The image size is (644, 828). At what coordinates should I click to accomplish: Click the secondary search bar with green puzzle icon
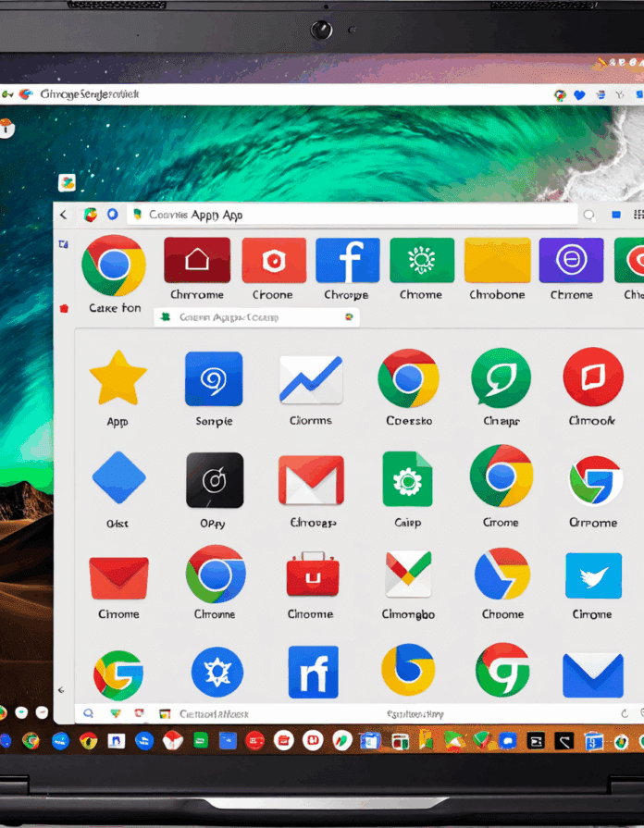256,317
